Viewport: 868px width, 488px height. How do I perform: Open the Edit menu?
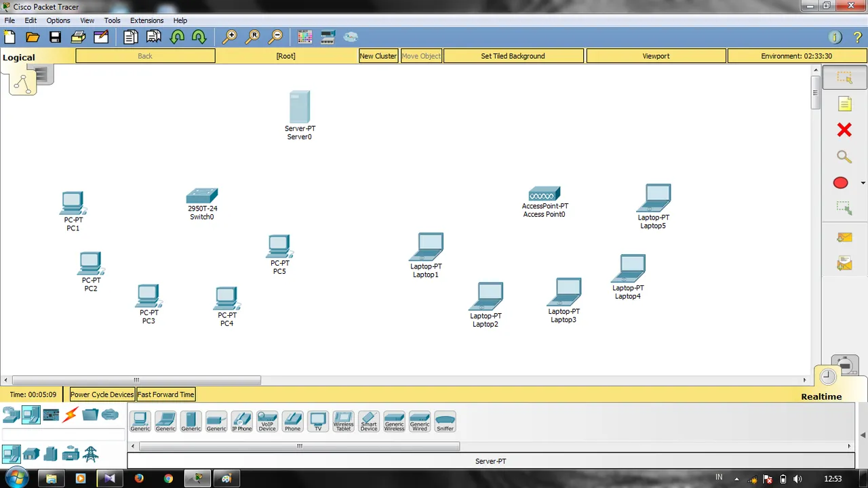[x=31, y=20]
